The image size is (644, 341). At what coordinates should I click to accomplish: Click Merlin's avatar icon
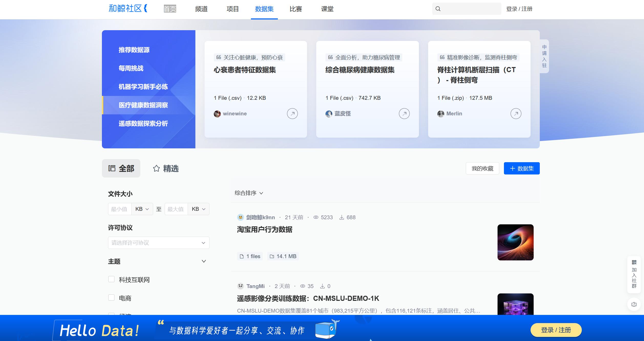(441, 114)
